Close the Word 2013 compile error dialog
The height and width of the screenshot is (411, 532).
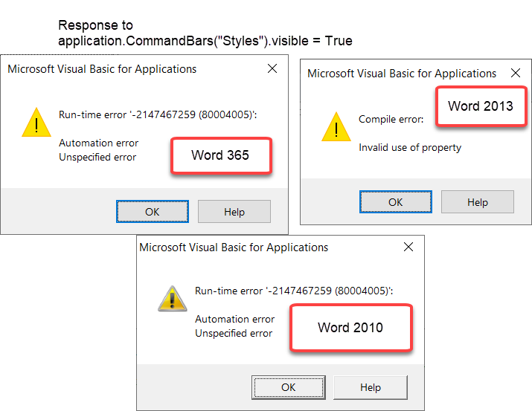pyautogui.click(x=516, y=73)
